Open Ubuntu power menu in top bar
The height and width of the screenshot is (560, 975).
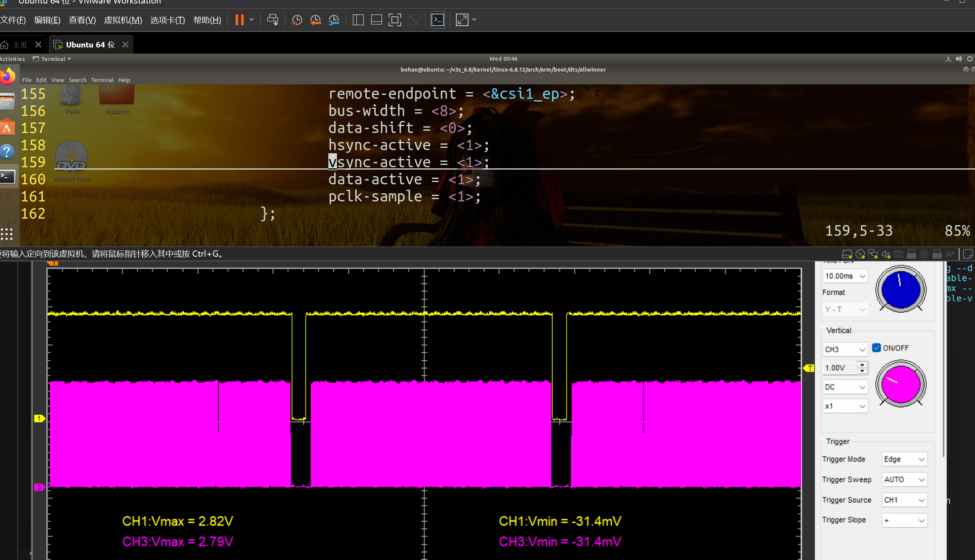click(970, 59)
